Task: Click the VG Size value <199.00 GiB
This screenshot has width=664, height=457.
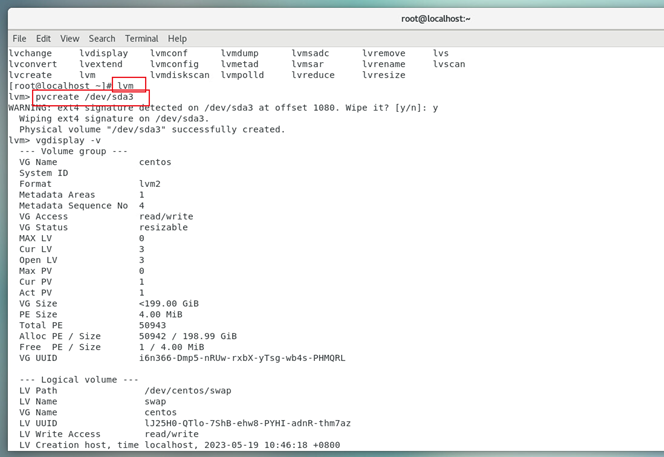Action: pos(169,304)
